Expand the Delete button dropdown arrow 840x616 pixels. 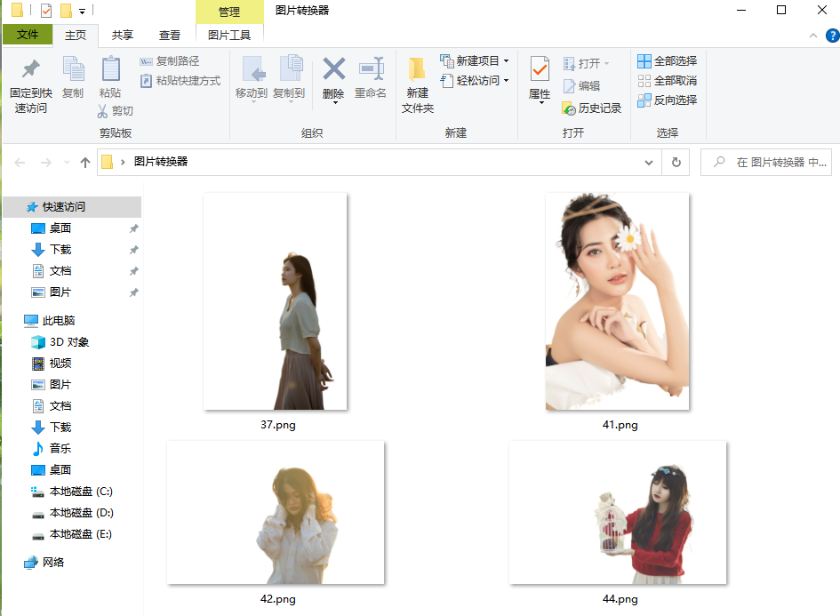[335, 102]
